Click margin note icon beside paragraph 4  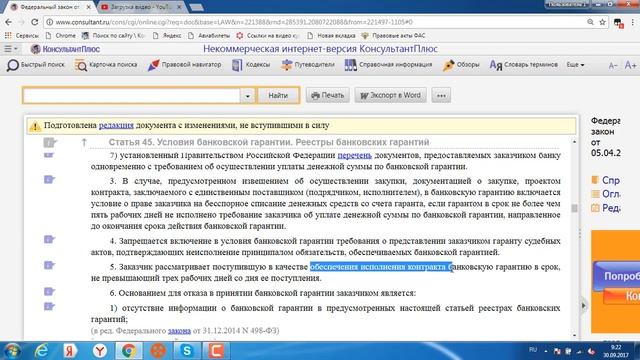point(49,239)
